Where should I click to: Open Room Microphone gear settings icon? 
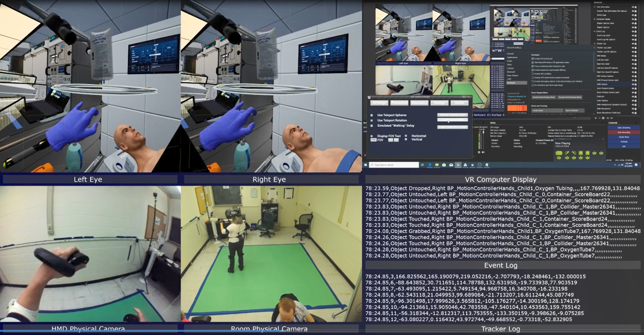[x=479, y=152]
